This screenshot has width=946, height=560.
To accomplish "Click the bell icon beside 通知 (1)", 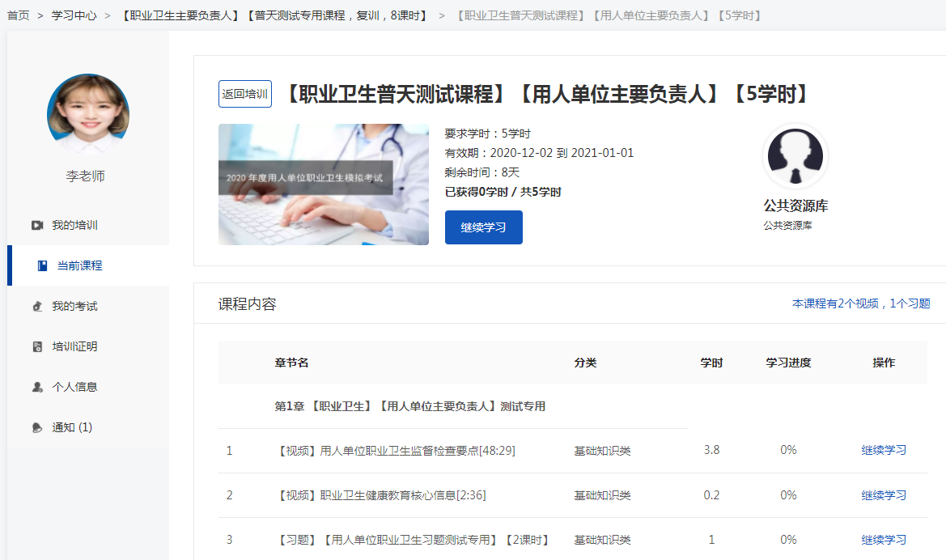I will tap(37, 427).
